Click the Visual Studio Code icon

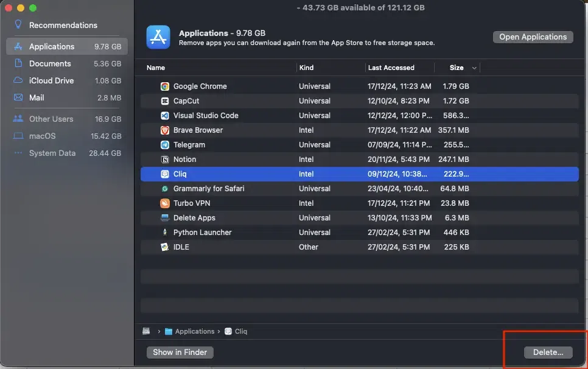164,116
